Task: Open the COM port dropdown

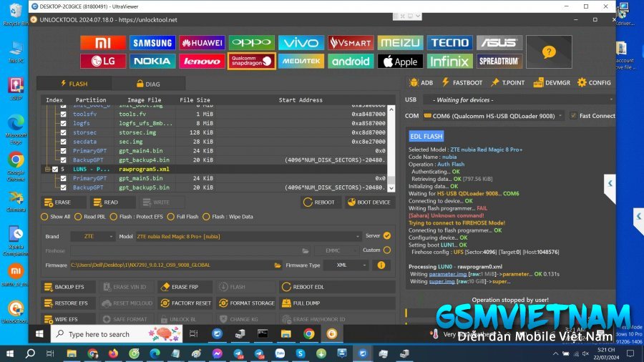Action: (493, 116)
